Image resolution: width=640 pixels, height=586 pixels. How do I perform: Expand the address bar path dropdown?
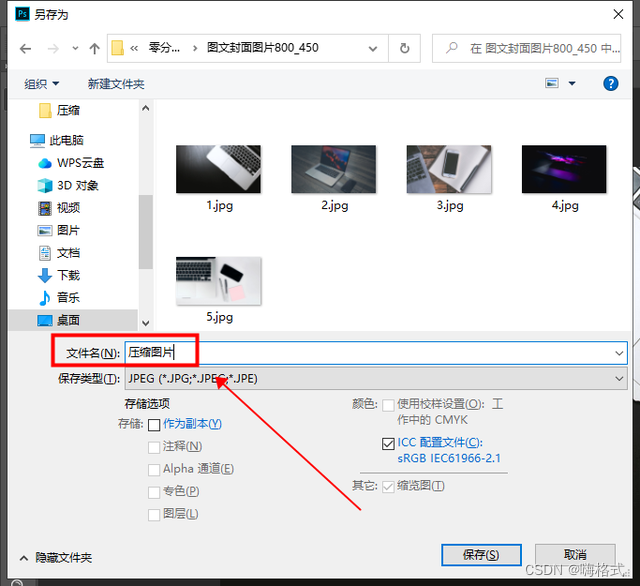point(372,49)
